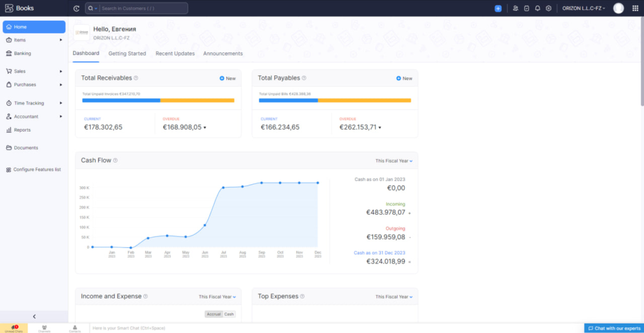This screenshot has height=333, width=644.
Task: Click the Total Payables progress bar
Action: click(x=335, y=100)
